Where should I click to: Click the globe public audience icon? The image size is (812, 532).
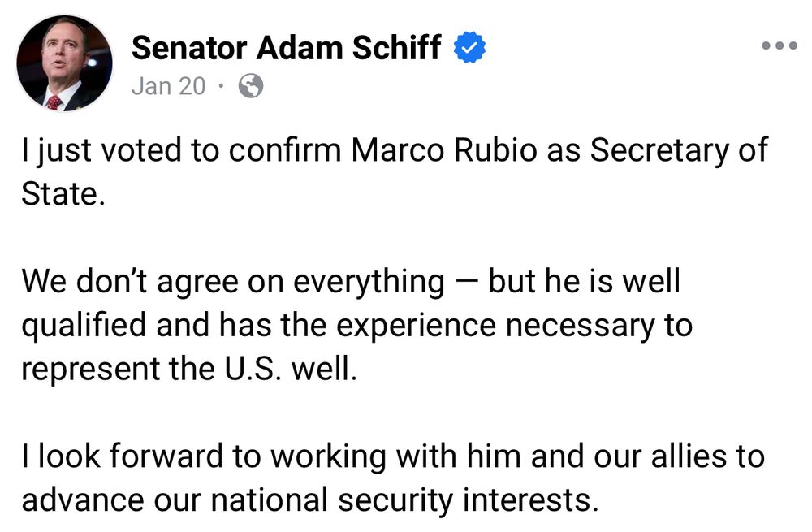[251, 86]
